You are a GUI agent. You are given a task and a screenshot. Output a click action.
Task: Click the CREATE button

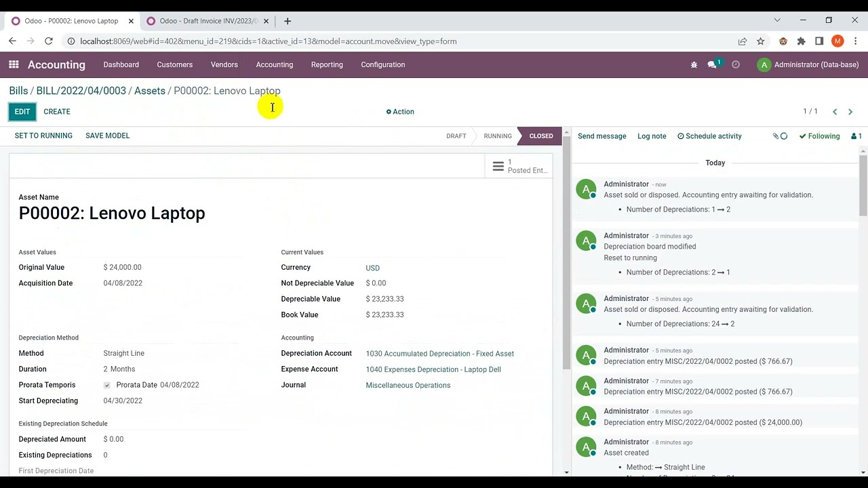pos(57,112)
